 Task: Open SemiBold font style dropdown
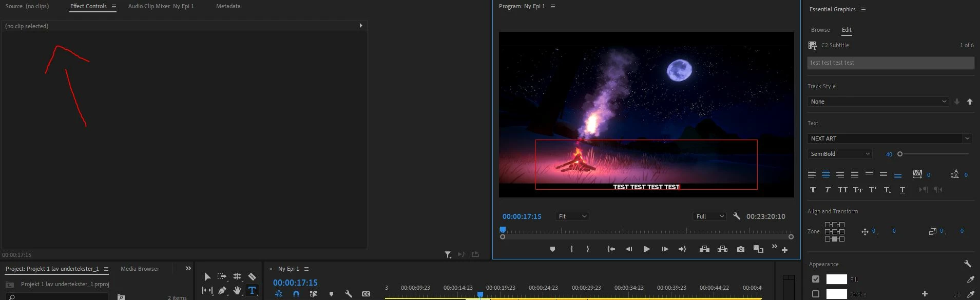(840, 154)
